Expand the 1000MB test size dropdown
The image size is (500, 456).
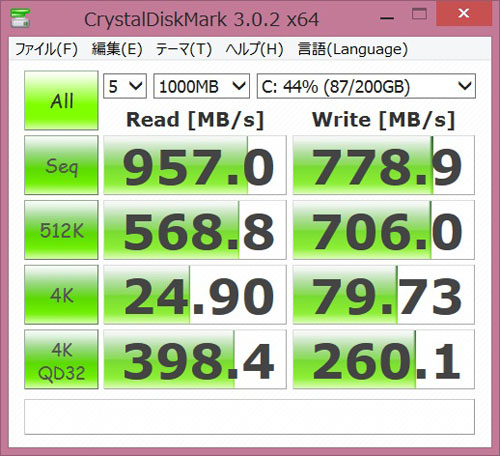click(x=201, y=86)
